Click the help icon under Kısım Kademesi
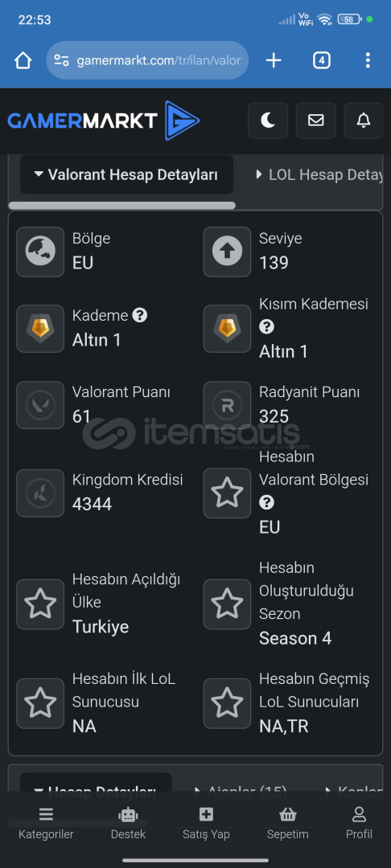The height and width of the screenshot is (868, 391). (266, 327)
